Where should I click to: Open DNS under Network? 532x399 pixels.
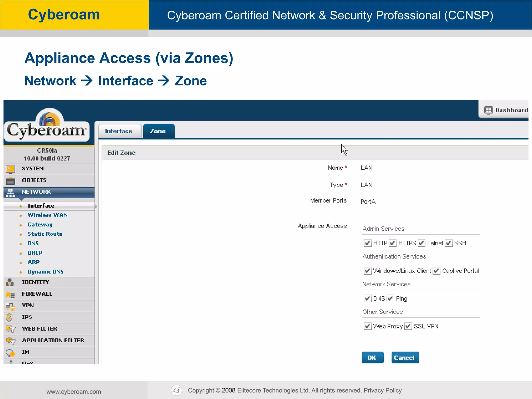point(33,243)
